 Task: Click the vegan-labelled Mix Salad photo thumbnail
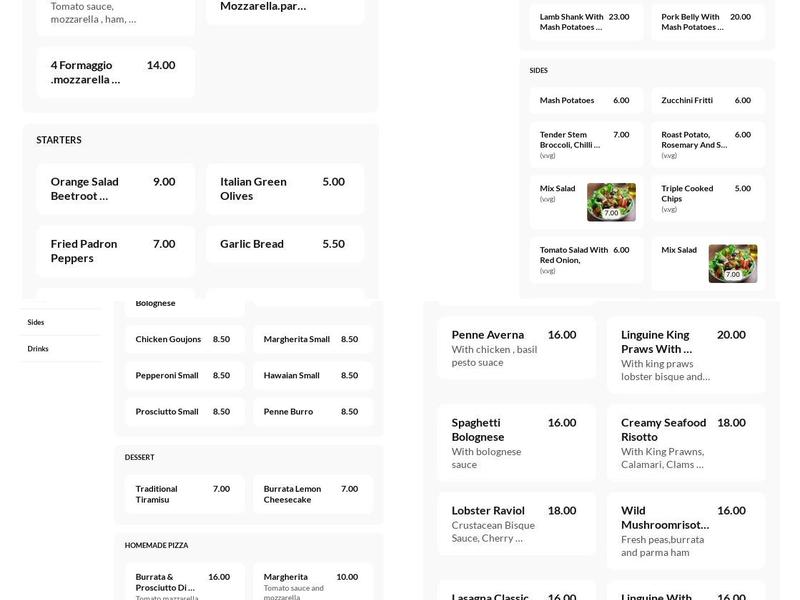click(611, 202)
